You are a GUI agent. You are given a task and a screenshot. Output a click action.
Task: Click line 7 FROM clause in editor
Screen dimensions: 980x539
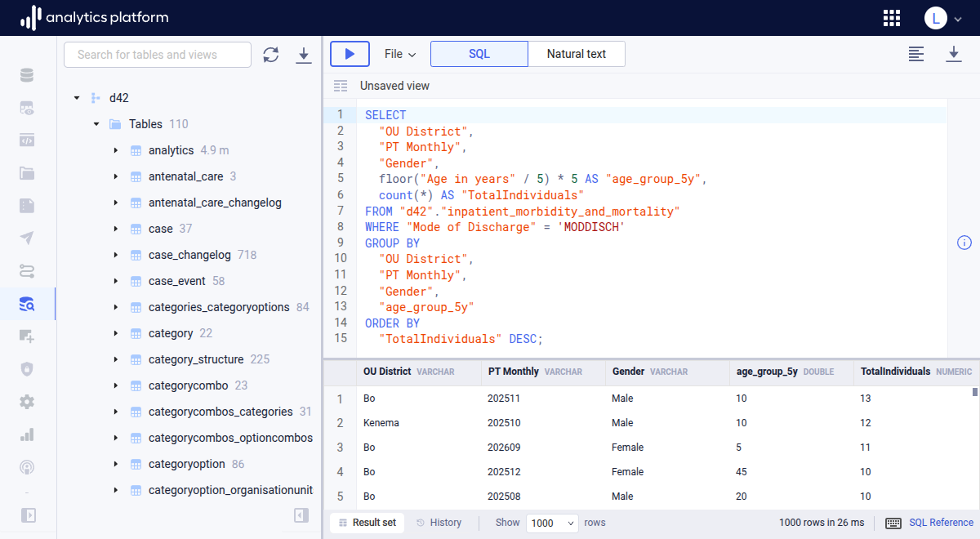(523, 211)
